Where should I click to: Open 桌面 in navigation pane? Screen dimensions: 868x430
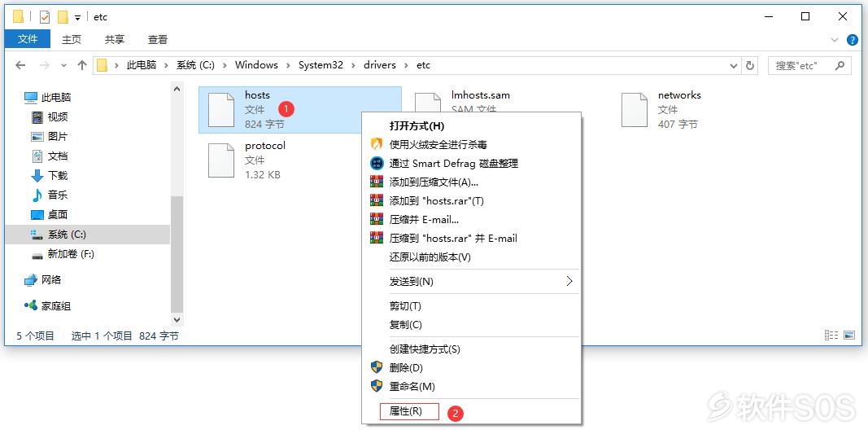click(50, 214)
